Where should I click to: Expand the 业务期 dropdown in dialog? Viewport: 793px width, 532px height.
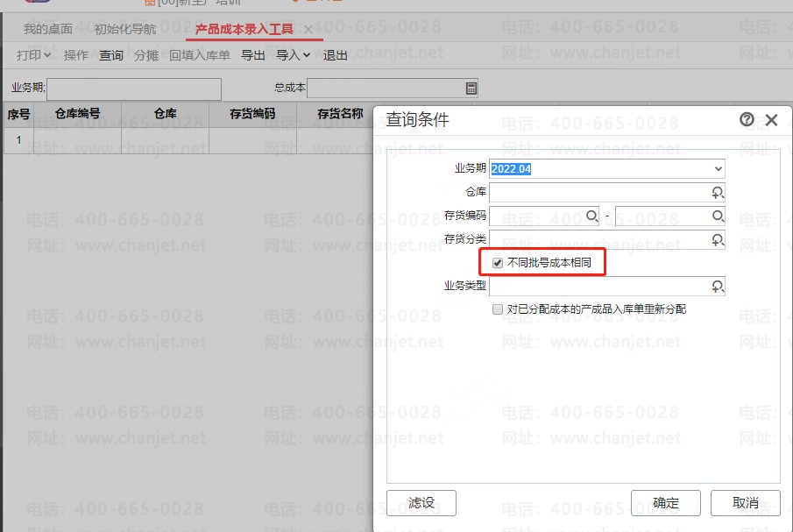[x=718, y=168]
